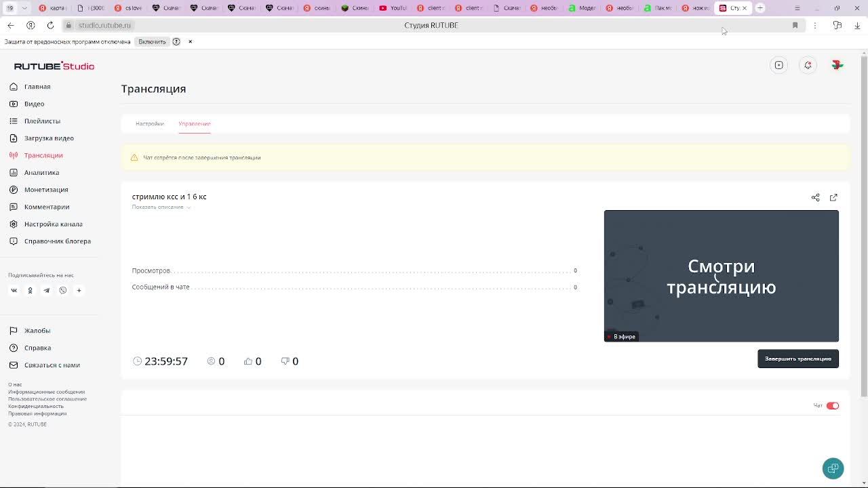Open a new browser tab
This screenshot has width=868, height=488.
pyautogui.click(x=760, y=8)
